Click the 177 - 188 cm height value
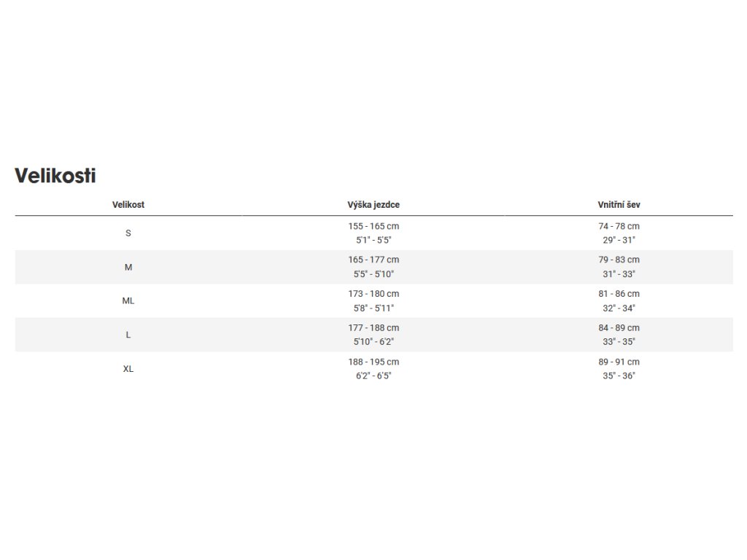 [373, 328]
